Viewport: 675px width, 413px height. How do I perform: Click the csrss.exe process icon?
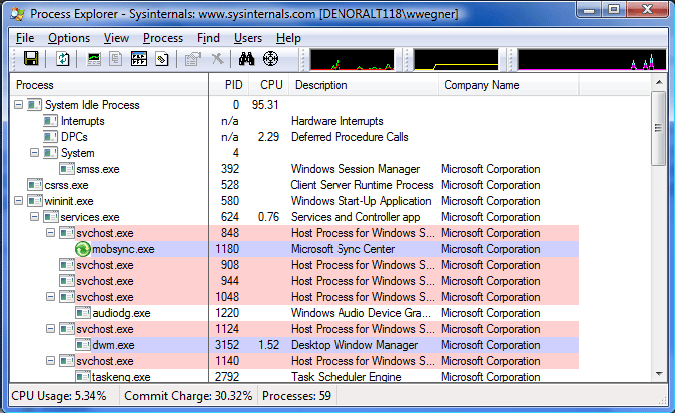coord(35,185)
